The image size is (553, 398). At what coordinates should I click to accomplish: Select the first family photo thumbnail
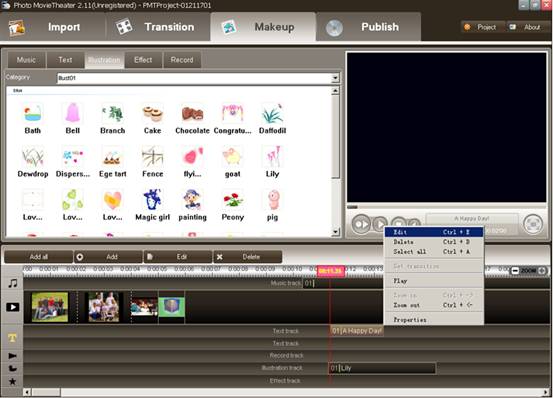click(50, 307)
